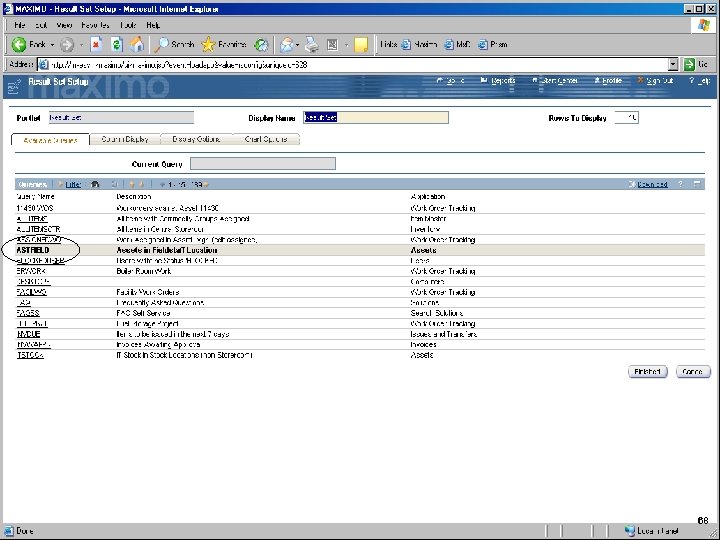Open the MxC link in Links bar

point(457,45)
